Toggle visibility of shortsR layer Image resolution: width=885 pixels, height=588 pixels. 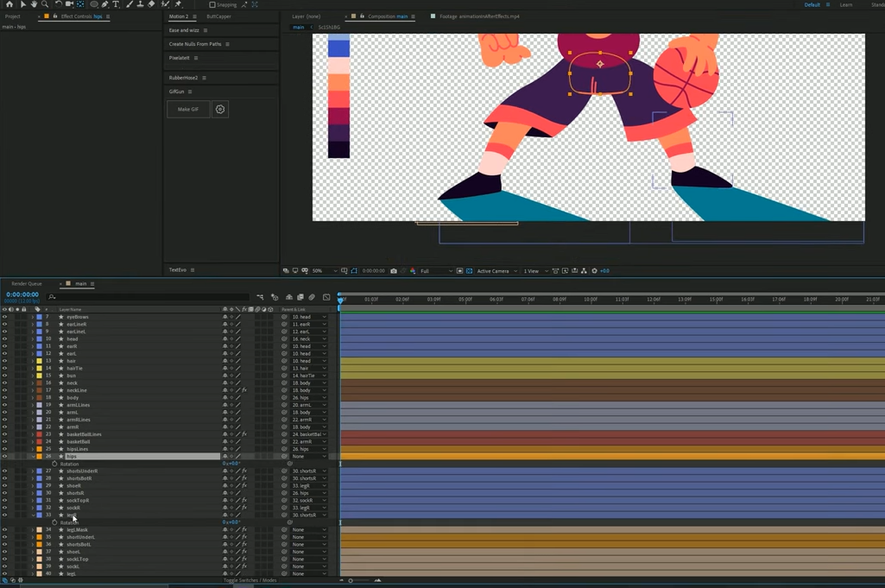pos(4,493)
